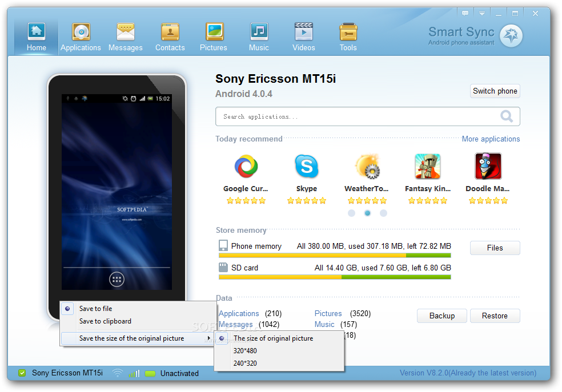Choose the 240*320 size option

point(279,363)
